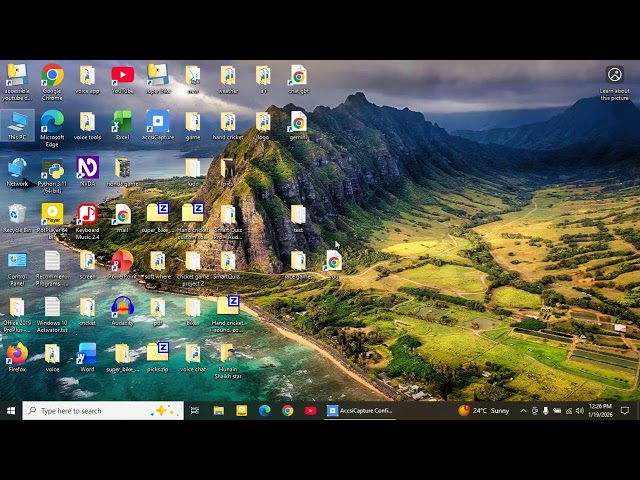Screen dimensions: 640x480
Task: Launch the PowerPoint desktop shortcut
Action: pos(122,264)
